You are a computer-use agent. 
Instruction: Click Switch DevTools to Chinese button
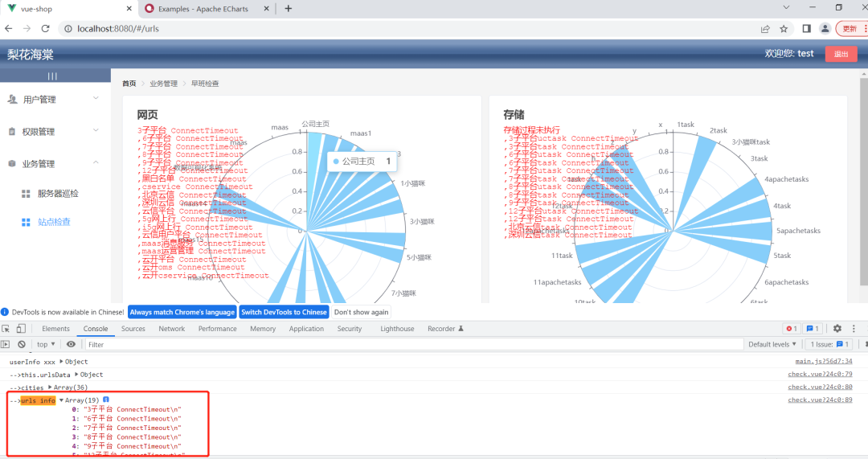[x=284, y=312]
